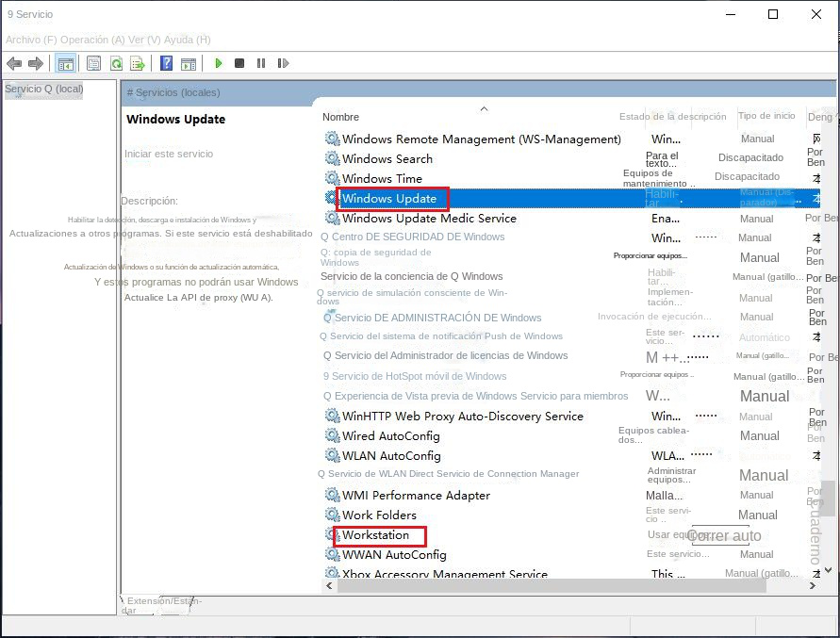Open the blue Help question-mark icon
Image resolution: width=840 pixels, height=638 pixels.
click(x=166, y=63)
